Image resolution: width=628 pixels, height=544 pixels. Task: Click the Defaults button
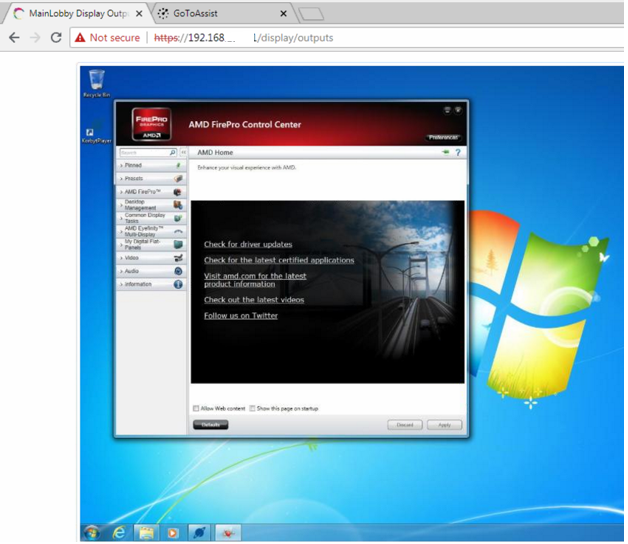pos(211,425)
